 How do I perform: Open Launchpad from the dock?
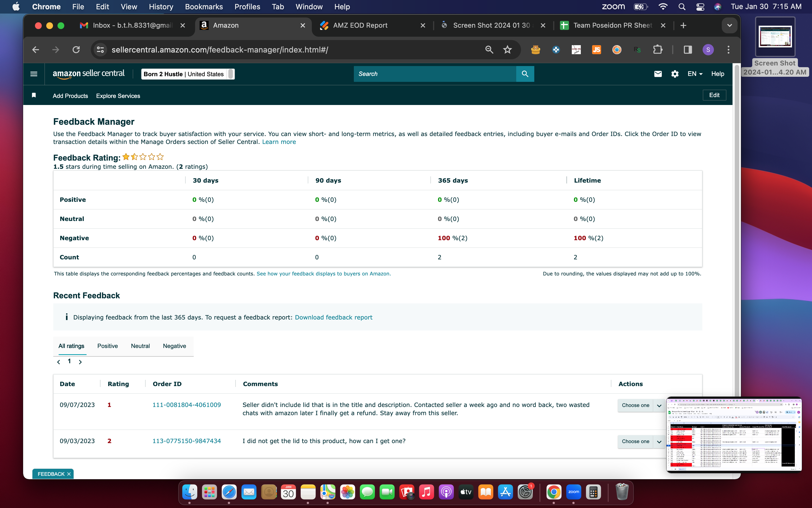point(209,492)
